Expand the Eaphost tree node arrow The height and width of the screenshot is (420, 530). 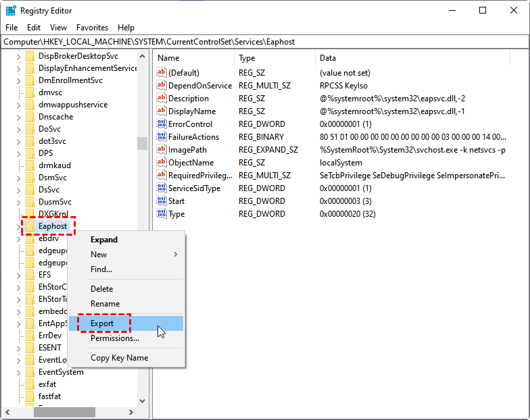click(x=18, y=226)
